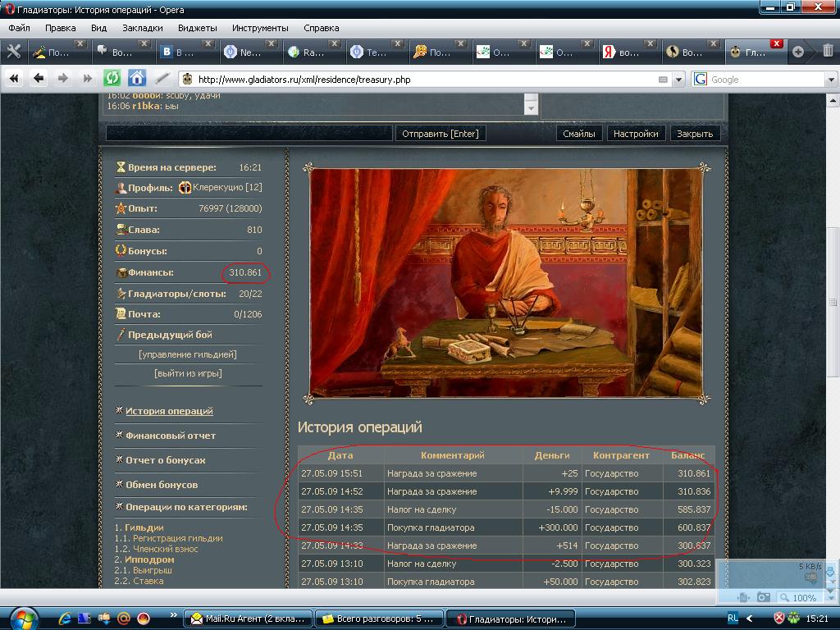The image size is (840, 630).
Task: Click in the chat message input field
Action: tap(249, 133)
